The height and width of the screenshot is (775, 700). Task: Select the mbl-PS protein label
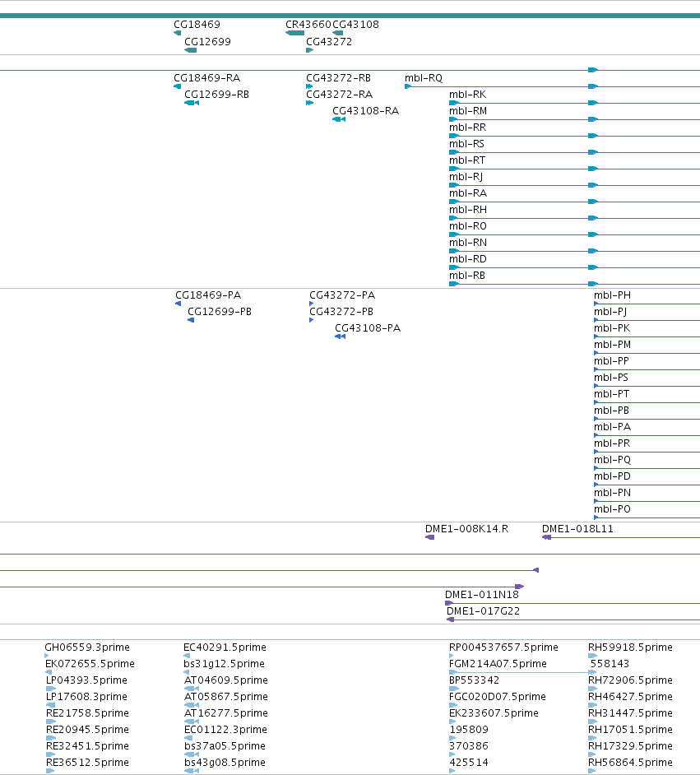pyautogui.click(x=611, y=377)
